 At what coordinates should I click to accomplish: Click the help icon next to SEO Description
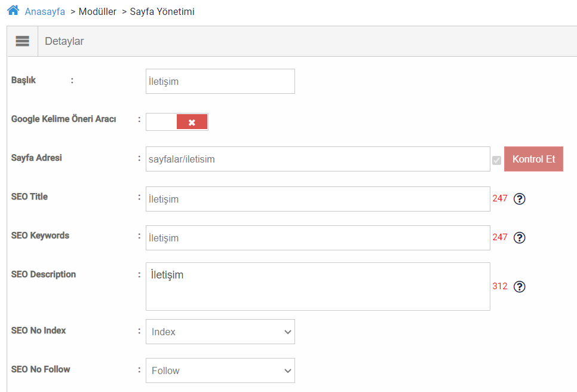tap(520, 287)
